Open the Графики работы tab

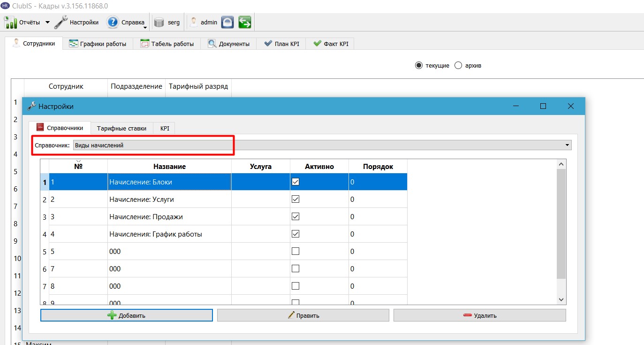(x=98, y=44)
